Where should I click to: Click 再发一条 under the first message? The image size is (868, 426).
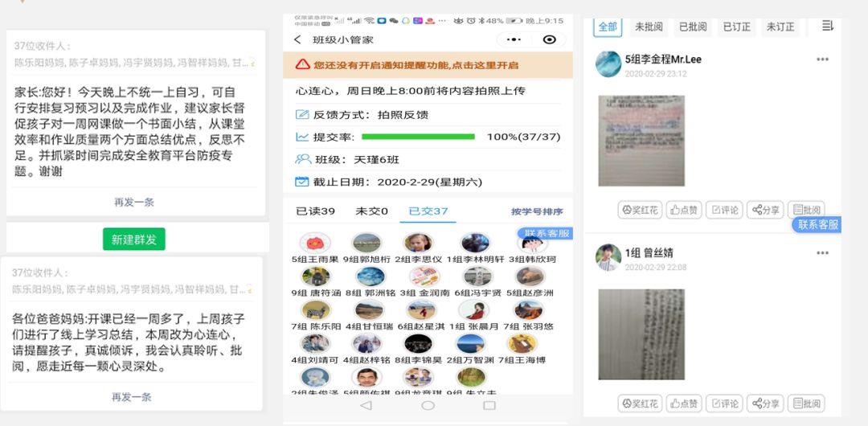coord(134,203)
